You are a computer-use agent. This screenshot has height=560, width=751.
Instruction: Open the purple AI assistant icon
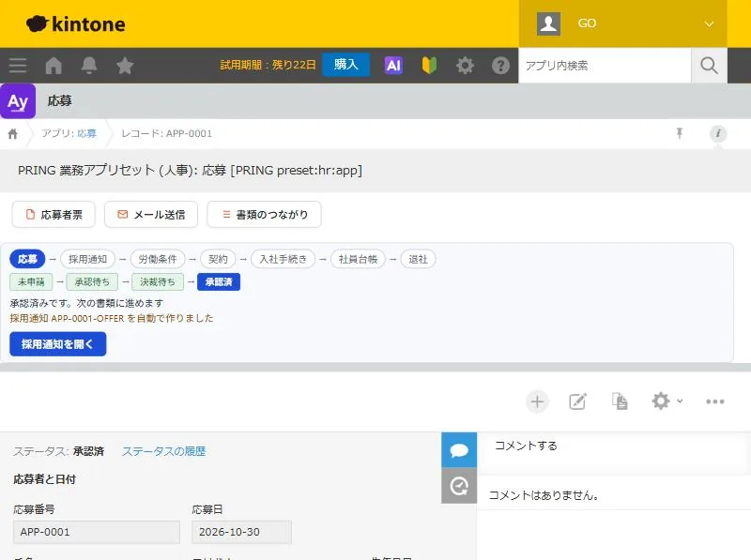click(393, 65)
